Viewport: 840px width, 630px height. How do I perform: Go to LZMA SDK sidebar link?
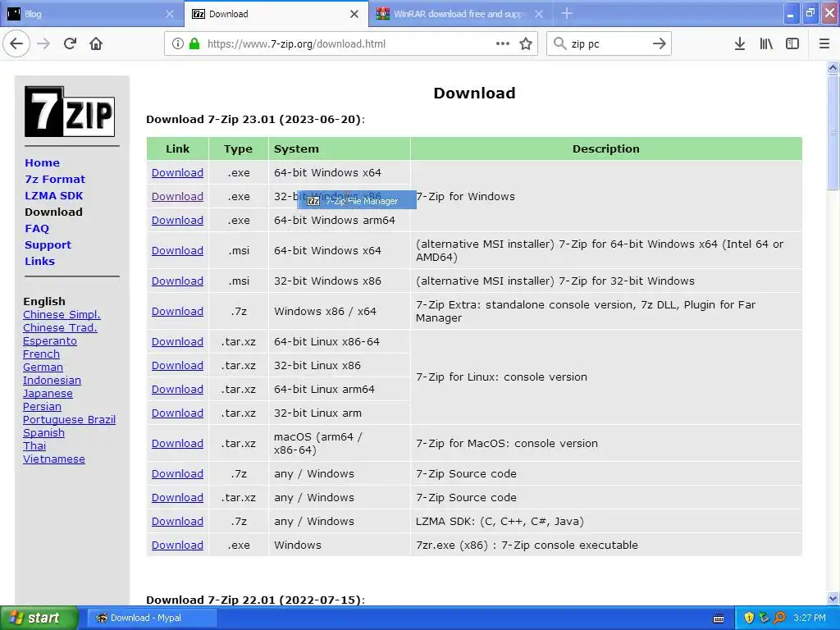(x=53, y=195)
